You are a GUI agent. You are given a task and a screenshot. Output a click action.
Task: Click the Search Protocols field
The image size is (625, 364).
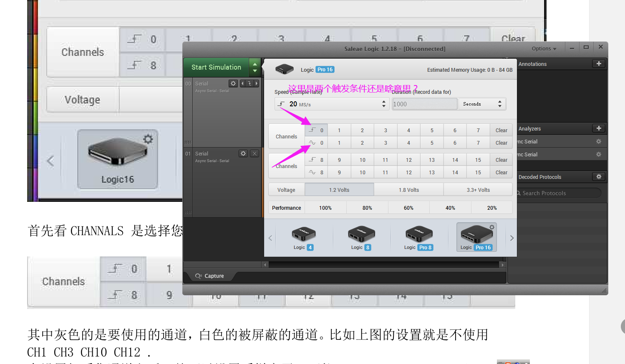click(x=558, y=193)
